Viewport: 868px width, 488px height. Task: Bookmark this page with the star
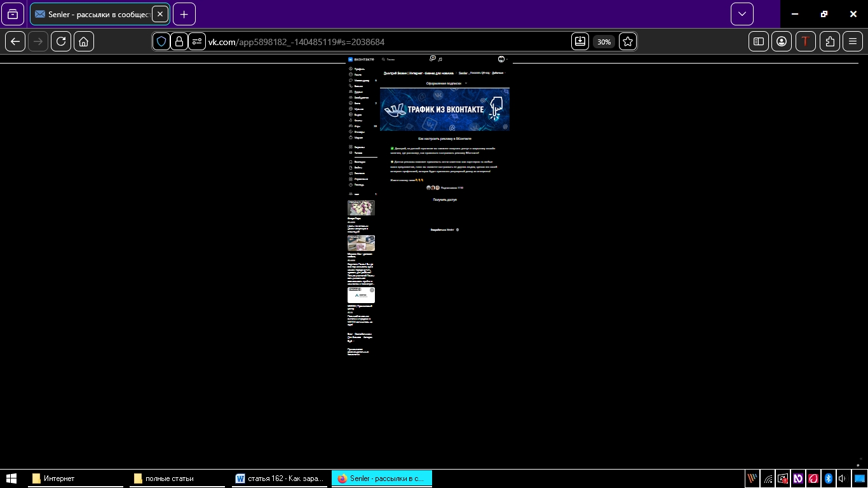(x=628, y=41)
